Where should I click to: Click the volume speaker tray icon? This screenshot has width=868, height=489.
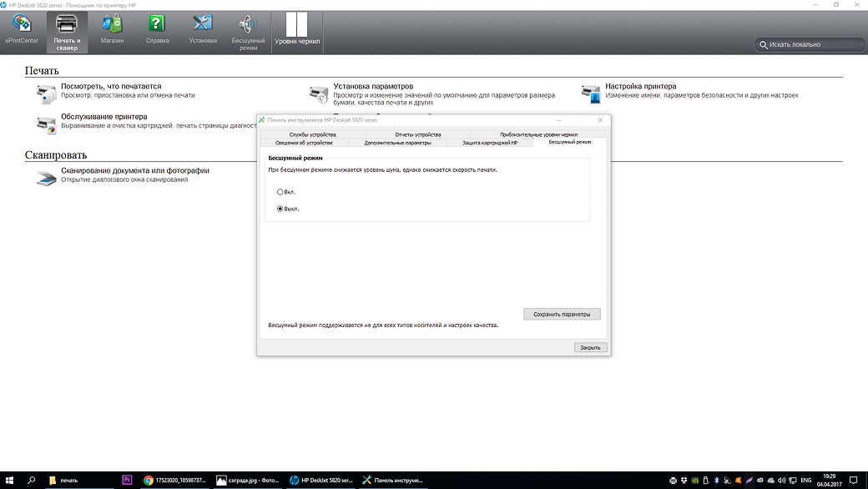point(782,480)
